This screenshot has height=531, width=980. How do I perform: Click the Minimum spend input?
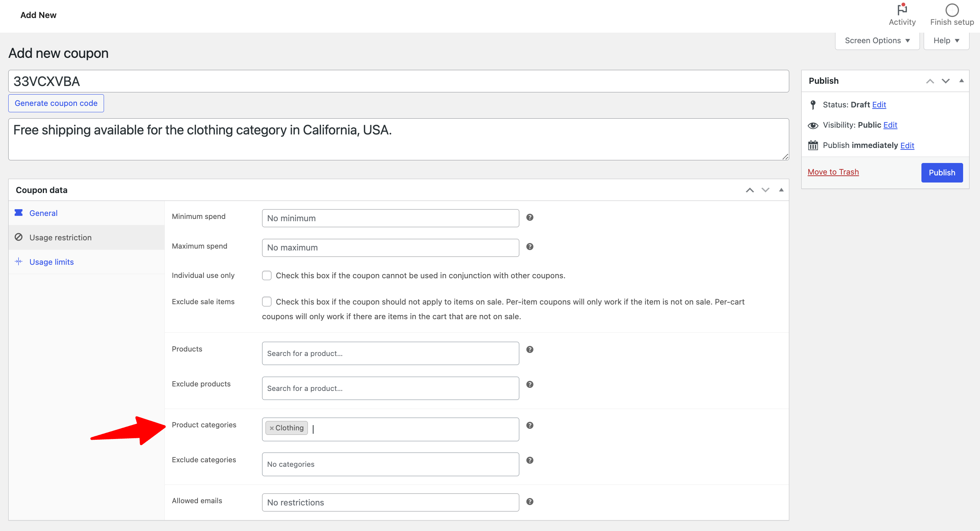pyautogui.click(x=390, y=218)
